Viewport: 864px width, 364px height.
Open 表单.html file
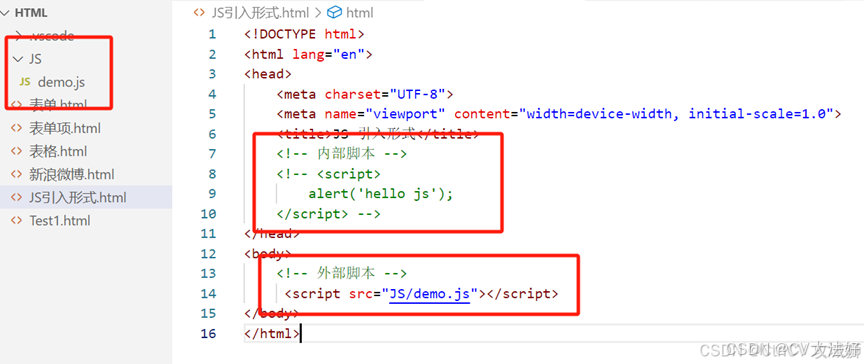[58, 105]
